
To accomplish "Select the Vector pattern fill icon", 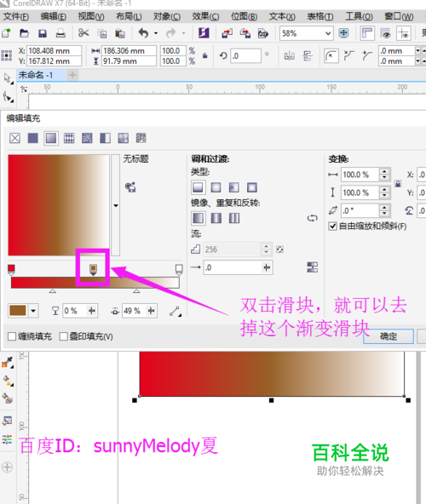I will (69, 138).
